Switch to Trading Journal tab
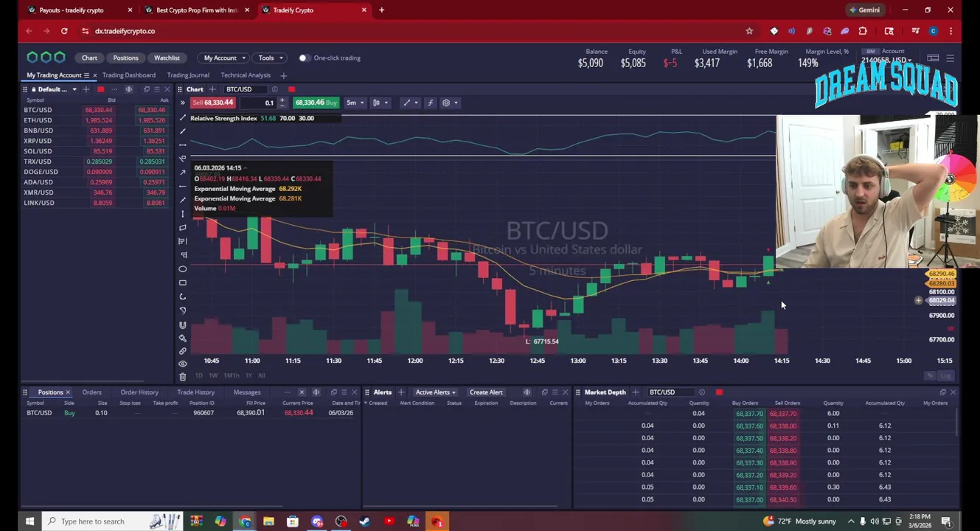980x531 pixels. 188,75
